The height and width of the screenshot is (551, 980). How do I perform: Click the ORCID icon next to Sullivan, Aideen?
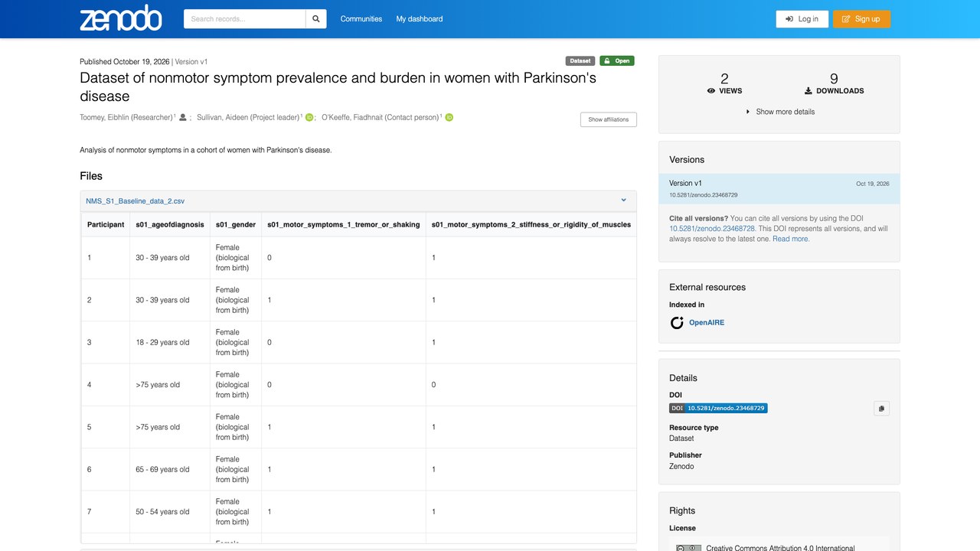[309, 118]
